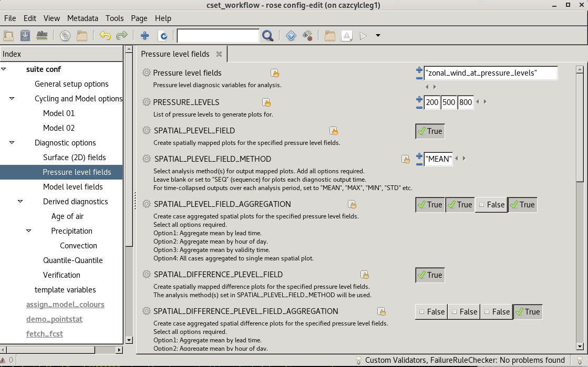Open the gear menu for Pressure level fields

(146, 73)
